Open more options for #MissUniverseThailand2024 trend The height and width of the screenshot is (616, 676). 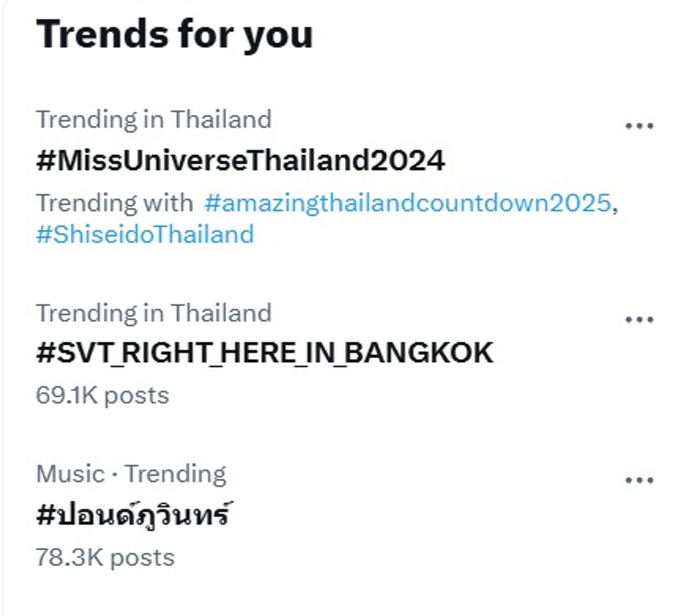(639, 126)
